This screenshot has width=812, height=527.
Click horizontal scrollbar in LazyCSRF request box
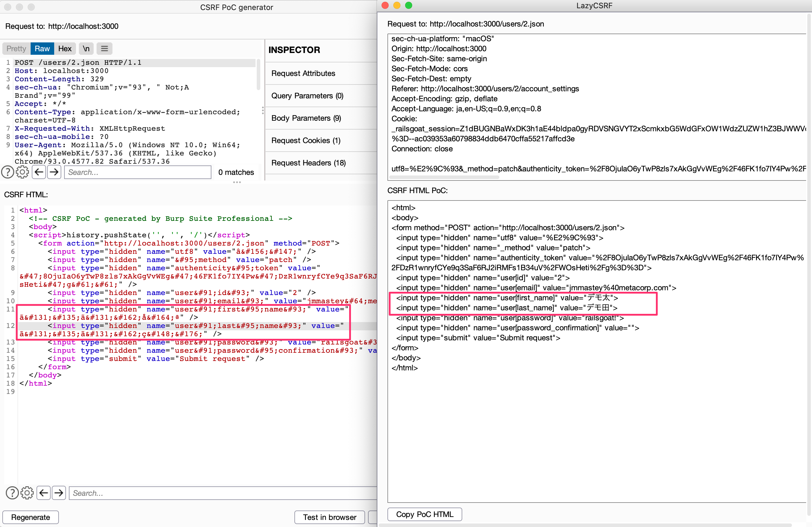point(444,177)
